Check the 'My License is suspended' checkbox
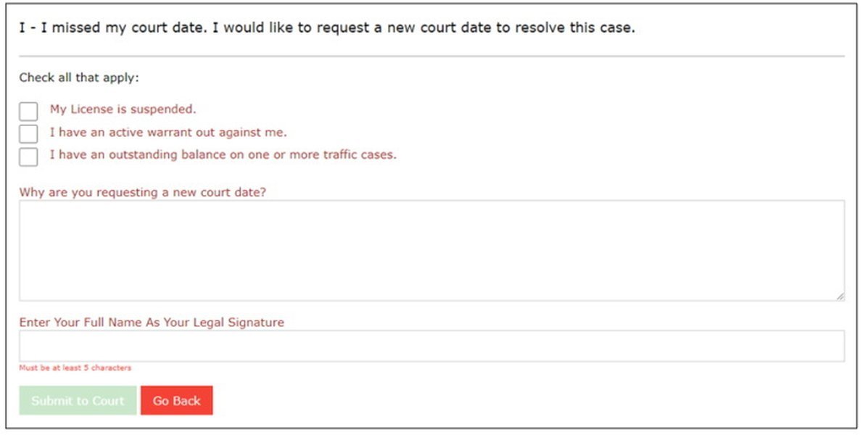868x435 pixels. pos(28,111)
